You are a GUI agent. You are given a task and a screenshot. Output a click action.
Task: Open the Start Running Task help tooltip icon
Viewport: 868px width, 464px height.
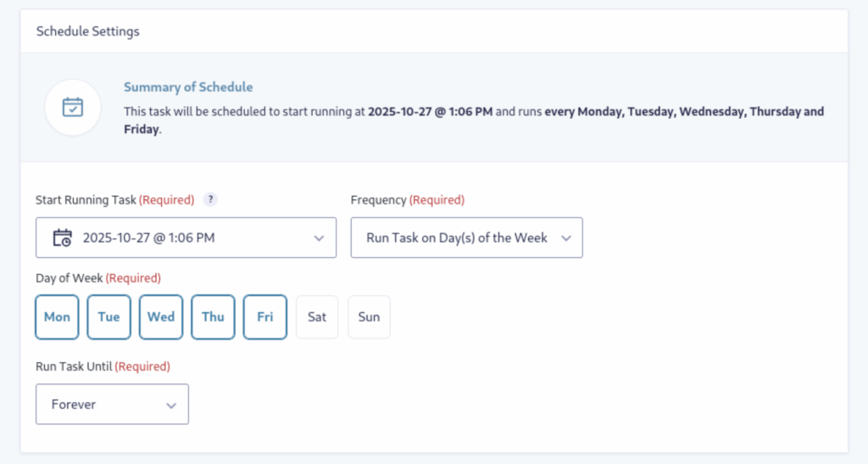[x=210, y=200]
